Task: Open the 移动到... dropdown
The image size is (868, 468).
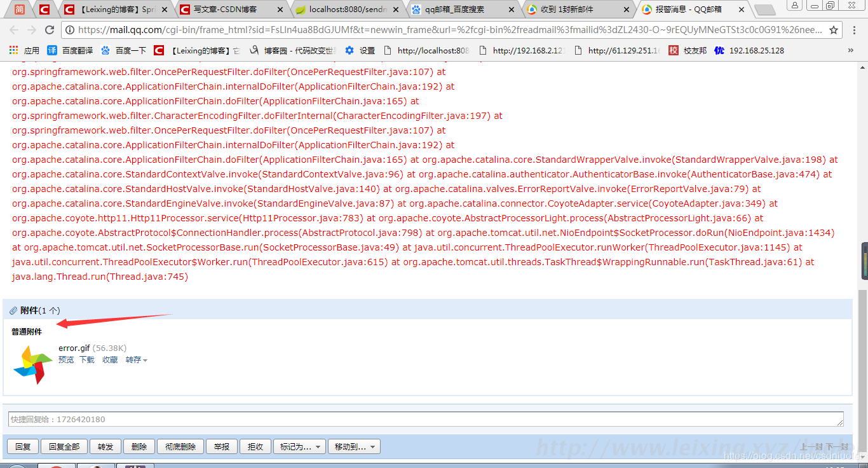Action: tap(354, 447)
